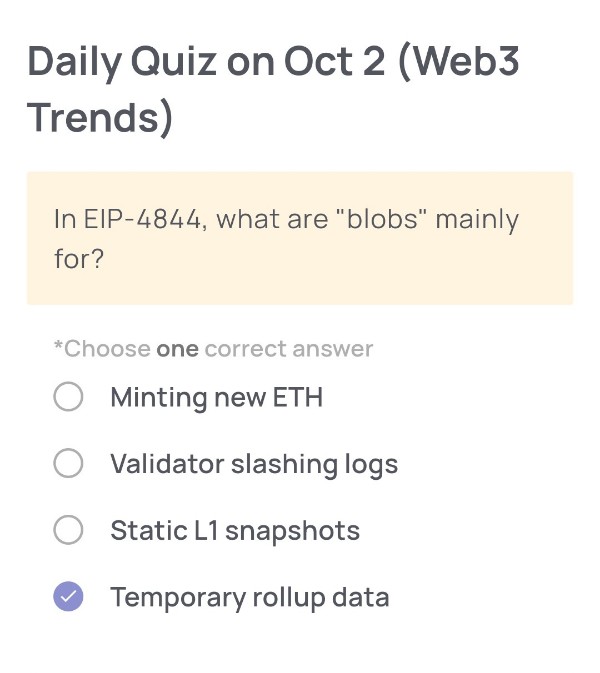Image resolution: width=600 pixels, height=673 pixels.
Task: Click the "Temporary rollup data" answer label
Action: [x=250, y=597]
